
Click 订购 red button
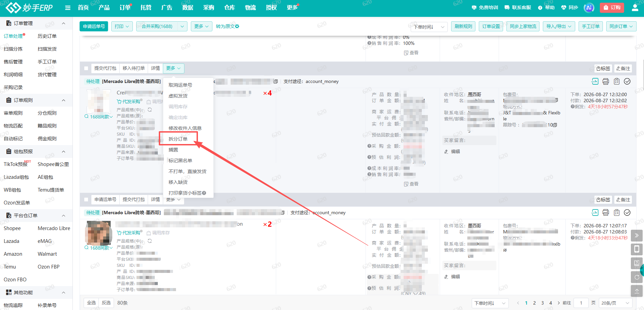click(x=612, y=7)
